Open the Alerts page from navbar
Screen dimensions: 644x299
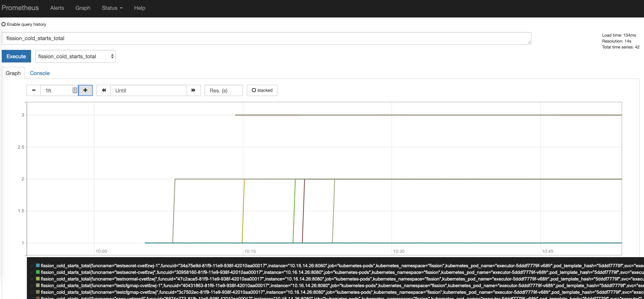pos(57,8)
